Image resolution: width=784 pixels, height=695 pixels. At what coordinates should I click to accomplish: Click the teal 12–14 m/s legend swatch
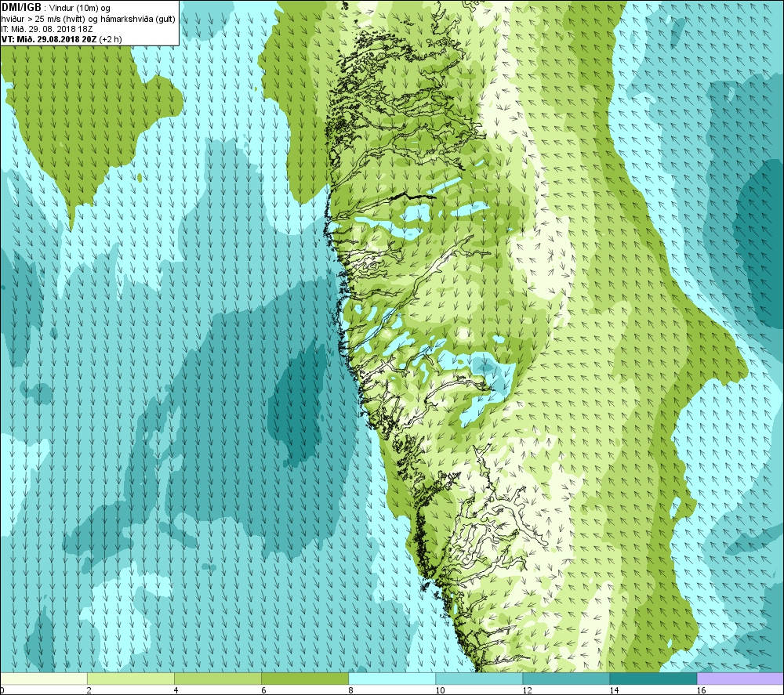click(x=565, y=679)
